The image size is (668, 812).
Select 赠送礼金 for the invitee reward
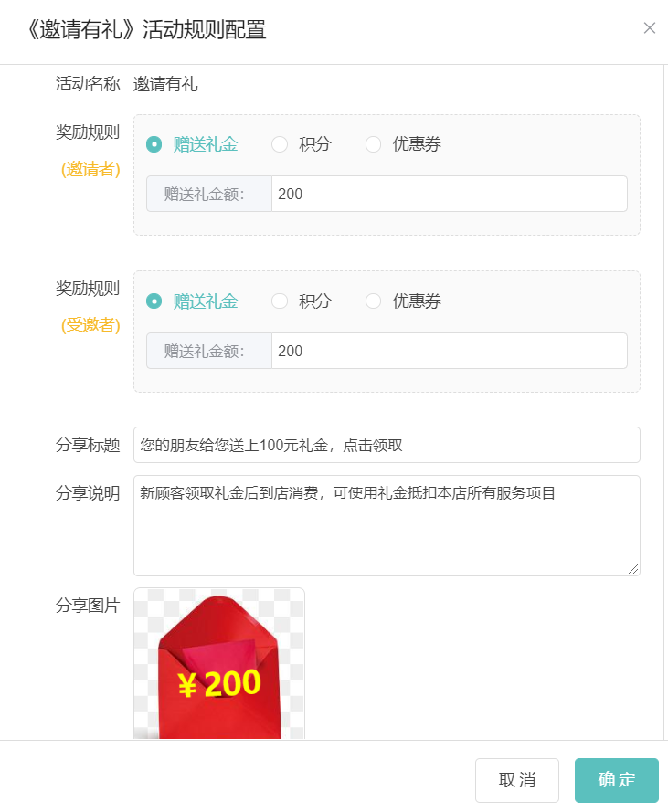point(154,301)
